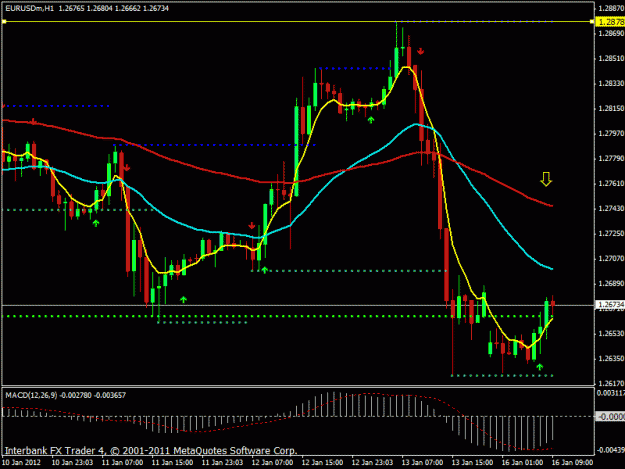Click the yellow 1.2878 price tag on the axis
The width and height of the screenshot is (625, 469).
(x=610, y=22)
